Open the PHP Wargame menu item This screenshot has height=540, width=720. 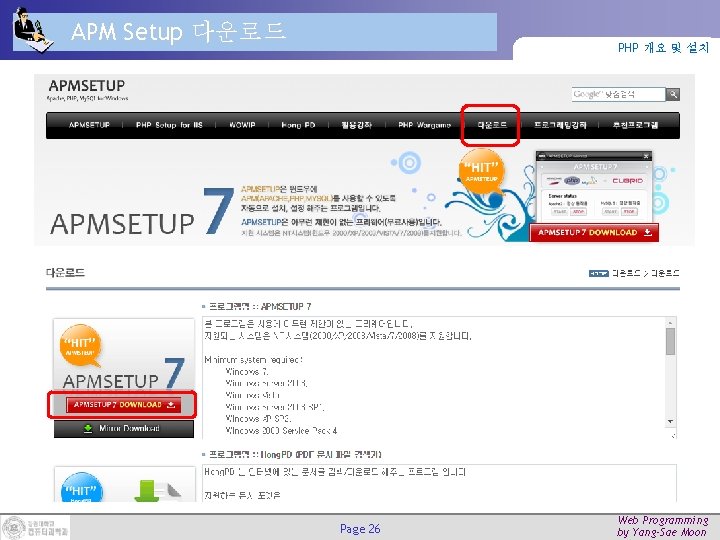coord(424,125)
